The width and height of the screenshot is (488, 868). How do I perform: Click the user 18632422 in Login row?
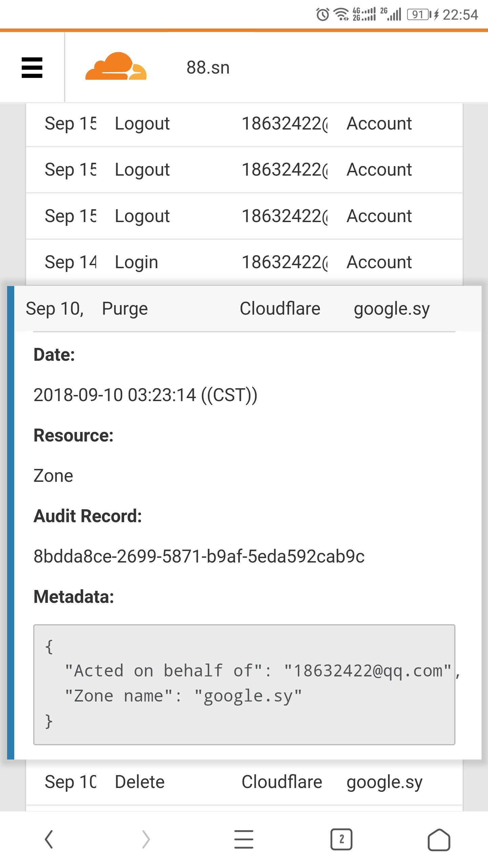tap(285, 262)
